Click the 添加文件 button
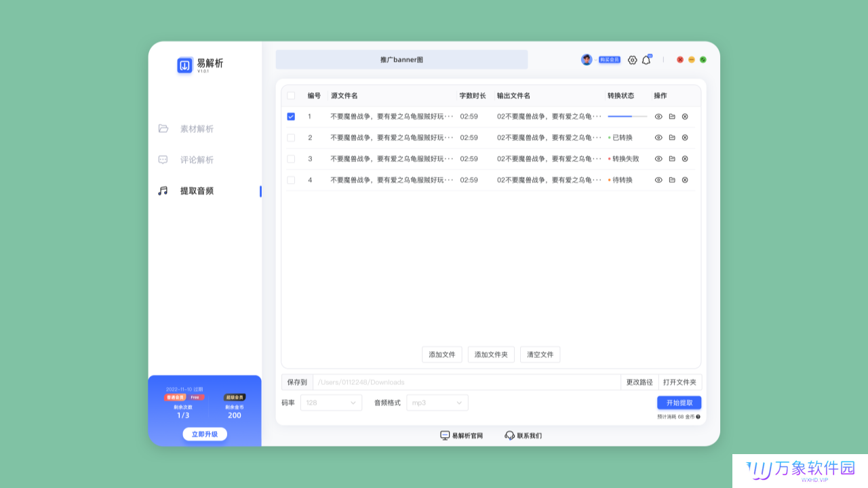 pyautogui.click(x=442, y=354)
